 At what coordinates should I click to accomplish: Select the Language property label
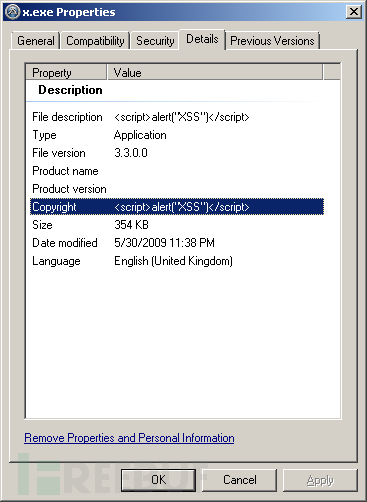point(56,261)
